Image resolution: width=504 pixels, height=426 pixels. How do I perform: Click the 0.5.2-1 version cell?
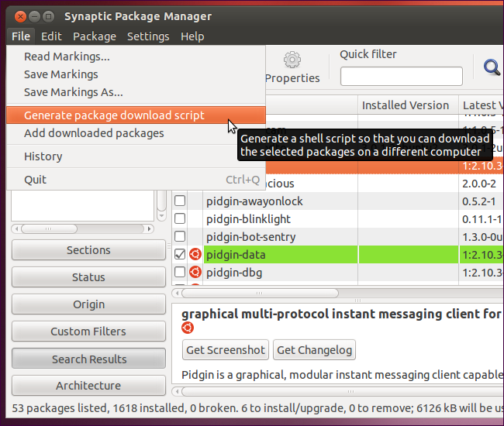pyautogui.click(x=479, y=201)
